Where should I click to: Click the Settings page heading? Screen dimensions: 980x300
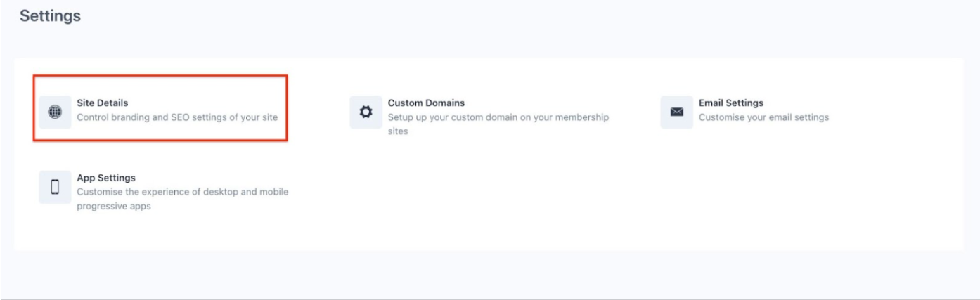tap(50, 15)
